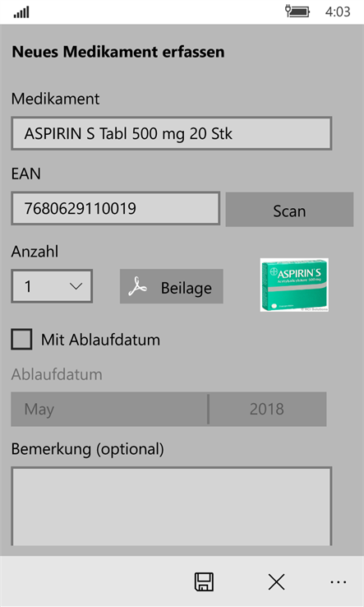The height and width of the screenshot is (607, 364).
Task: Click the EAN number input field
Action: [x=116, y=208]
